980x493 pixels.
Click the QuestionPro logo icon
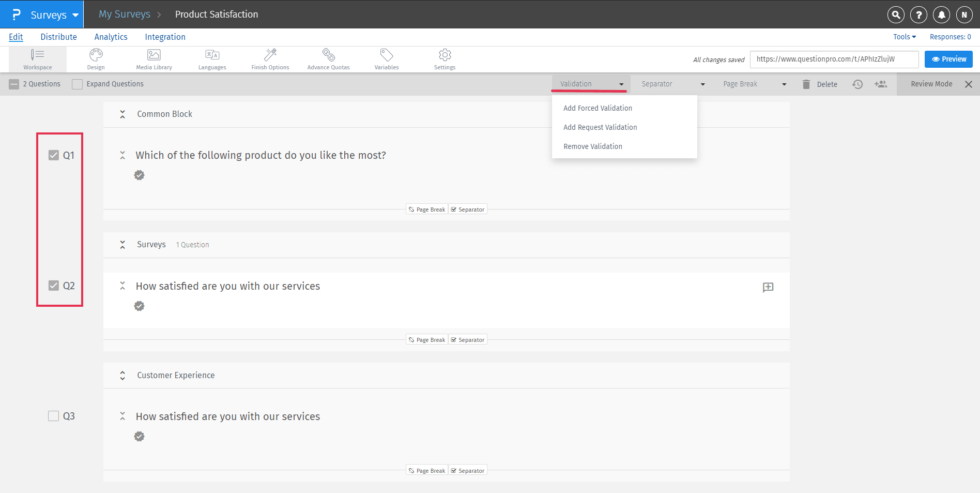pos(17,14)
